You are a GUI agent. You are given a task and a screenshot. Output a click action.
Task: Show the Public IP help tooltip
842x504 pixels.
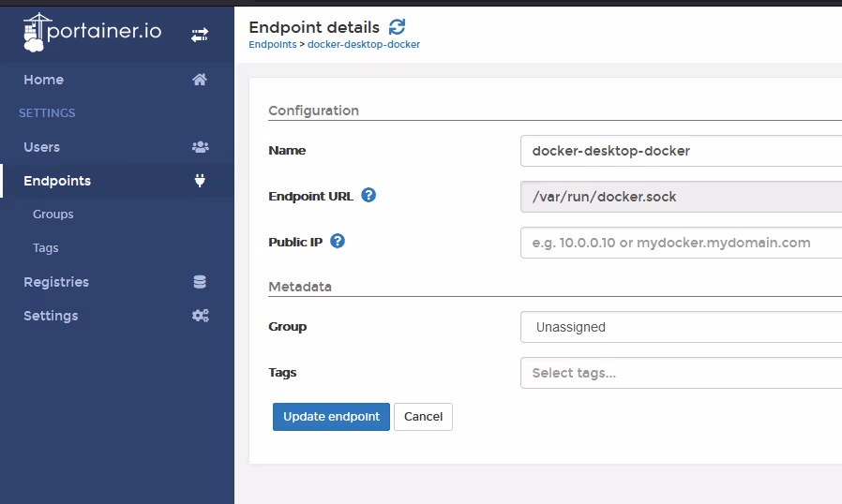(338, 241)
